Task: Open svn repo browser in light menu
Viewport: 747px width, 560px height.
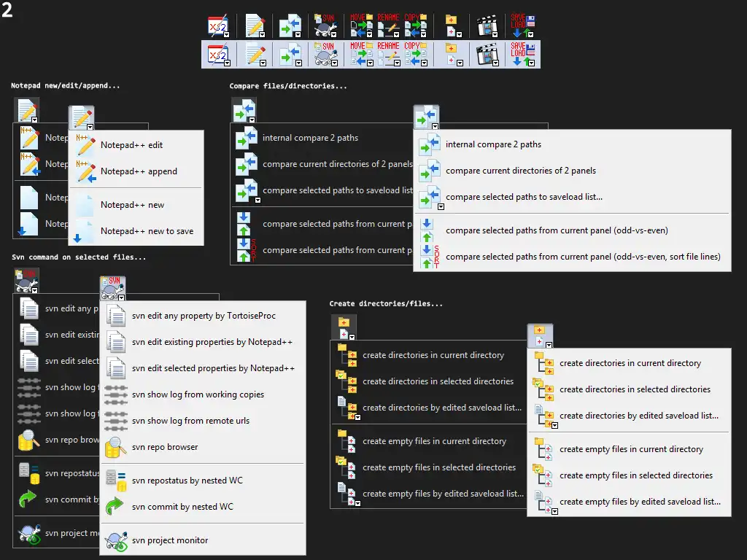Action: (x=203, y=447)
